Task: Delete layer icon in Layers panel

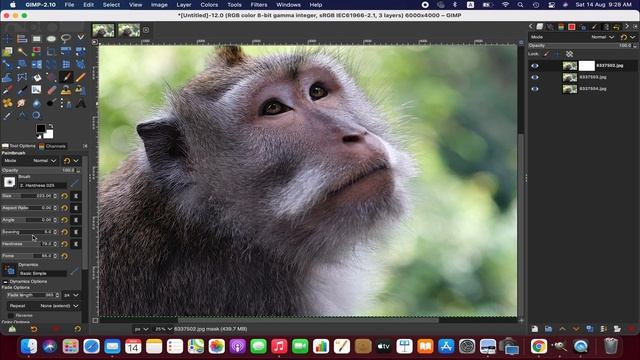Action: pos(632,329)
